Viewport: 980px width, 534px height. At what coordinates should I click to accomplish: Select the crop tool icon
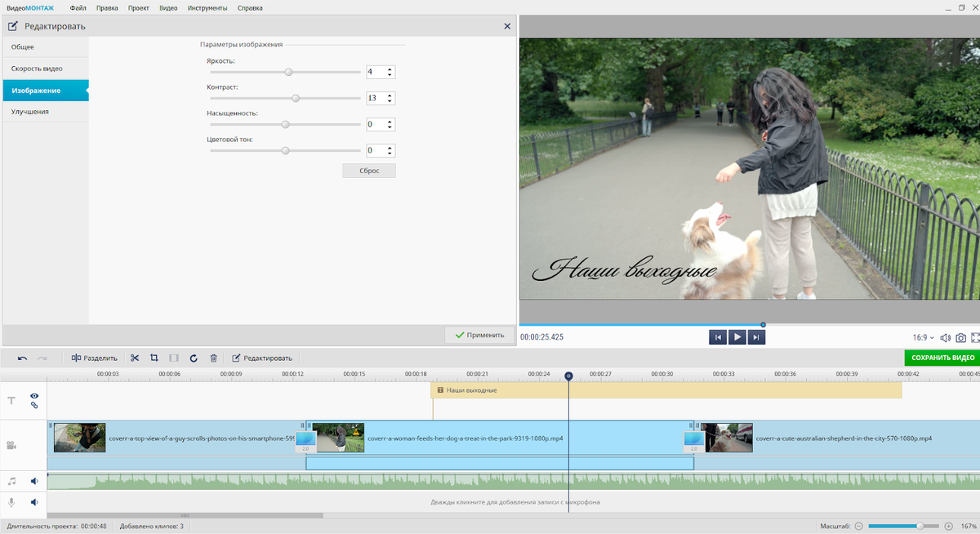pyautogui.click(x=154, y=358)
